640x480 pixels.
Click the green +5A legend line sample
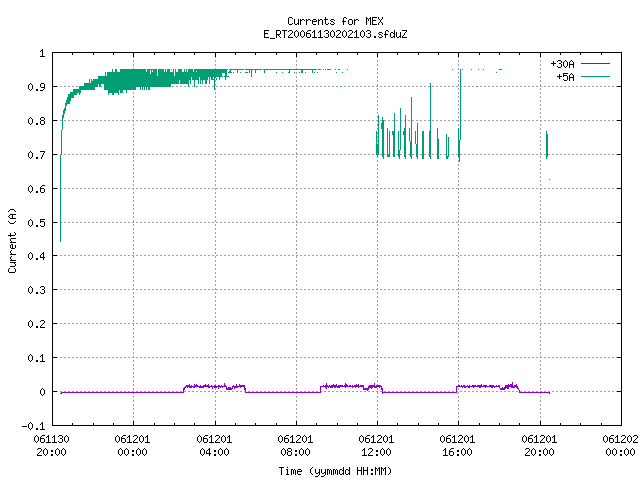click(595, 76)
